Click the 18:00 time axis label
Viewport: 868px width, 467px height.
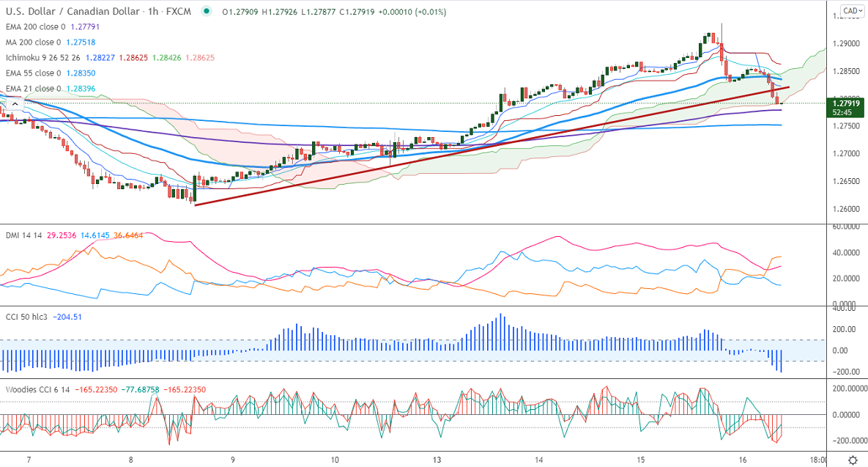[818, 460]
